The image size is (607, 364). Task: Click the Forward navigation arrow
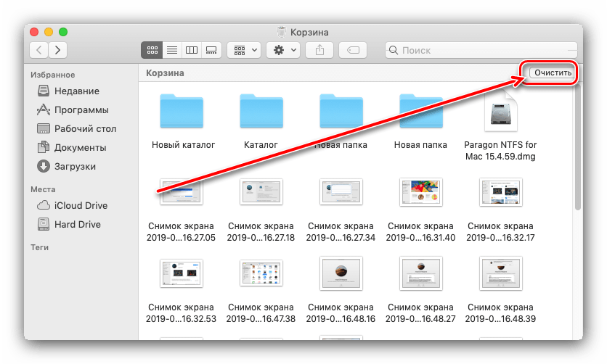(57, 50)
